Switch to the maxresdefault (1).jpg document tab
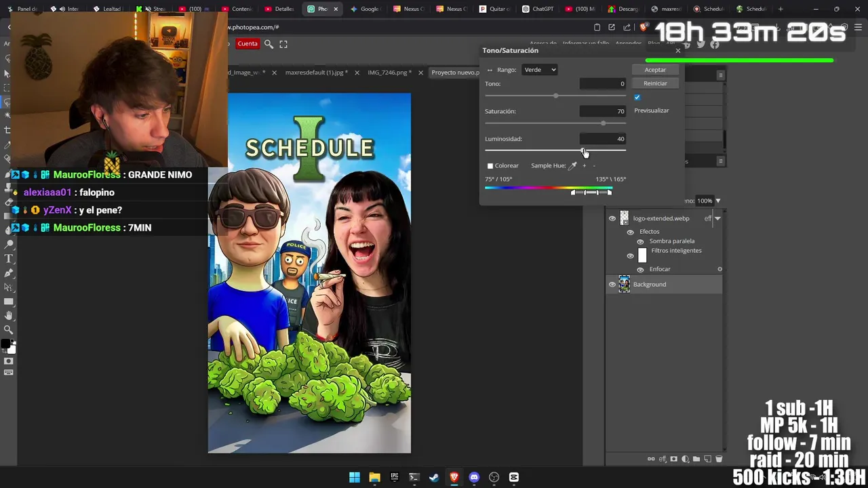 317,73
